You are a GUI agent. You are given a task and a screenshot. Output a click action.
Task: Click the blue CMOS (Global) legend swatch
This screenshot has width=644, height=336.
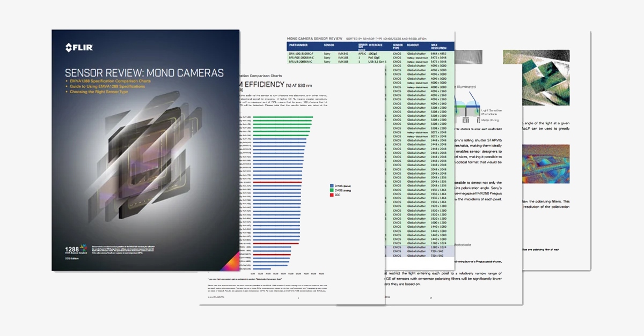pyautogui.click(x=332, y=185)
